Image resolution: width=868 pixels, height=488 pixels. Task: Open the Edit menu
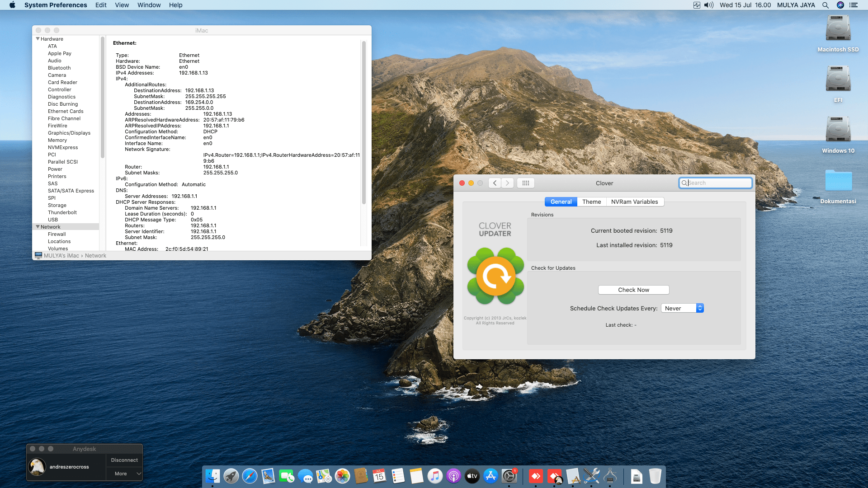point(101,5)
